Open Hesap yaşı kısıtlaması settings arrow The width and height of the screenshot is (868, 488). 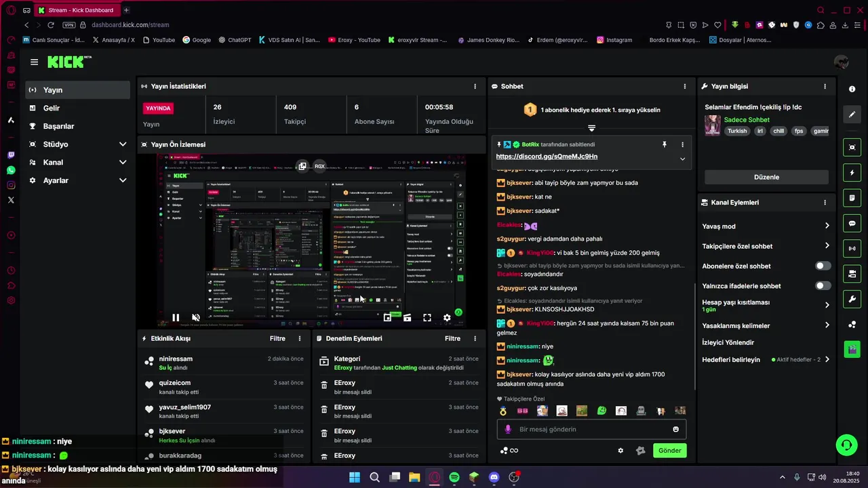pyautogui.click(x=827, y=305)
